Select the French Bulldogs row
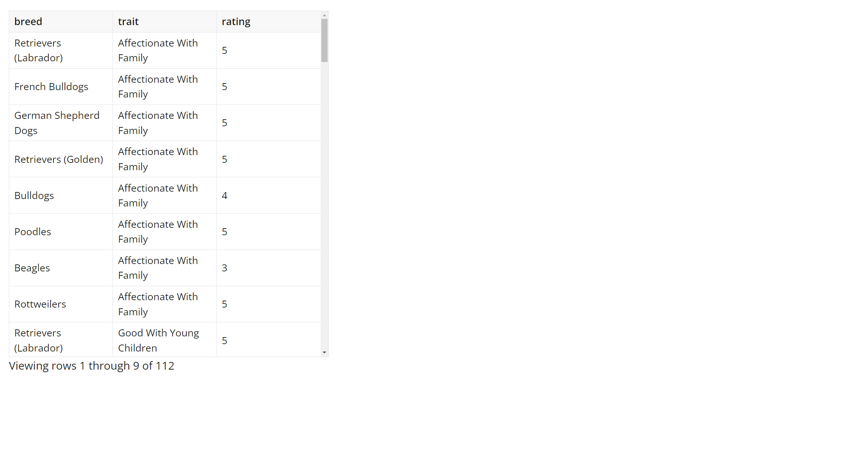Image resolution: width=868 pixels, height=473 pixels. [x=60, y=86]
